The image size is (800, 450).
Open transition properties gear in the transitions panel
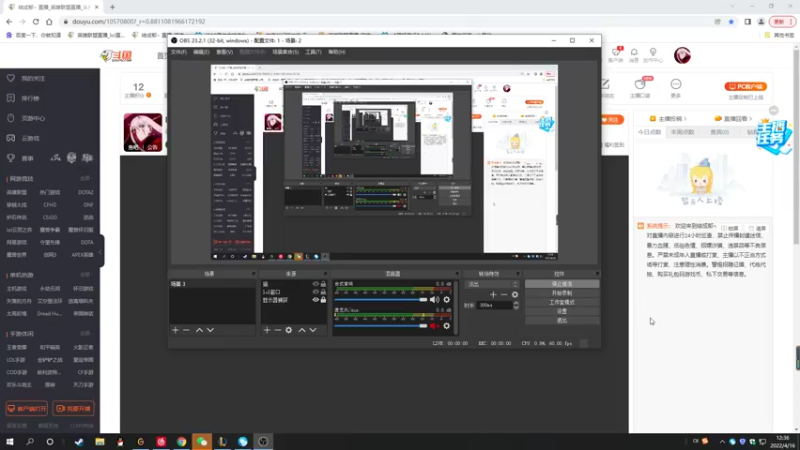coord(515,294)
